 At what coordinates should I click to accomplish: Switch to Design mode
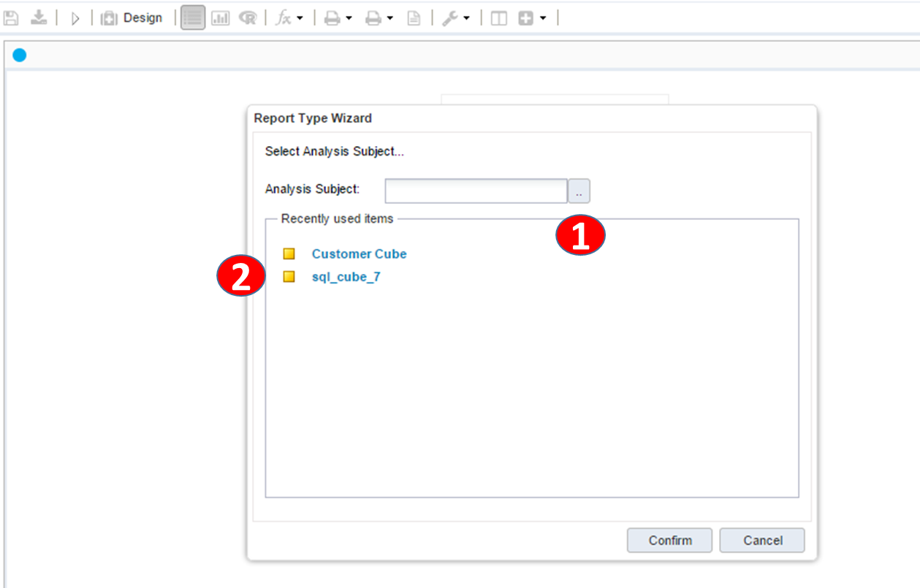click(132, 18)
